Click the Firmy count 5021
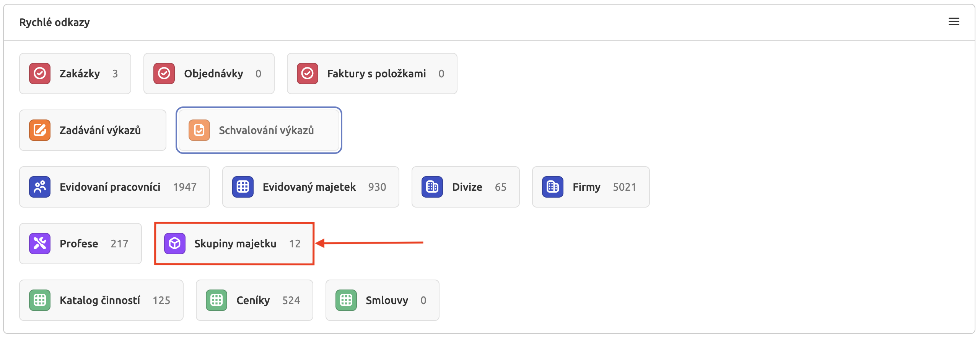The width and height of the screenshot is (980, 337). (x=624, y=187)
